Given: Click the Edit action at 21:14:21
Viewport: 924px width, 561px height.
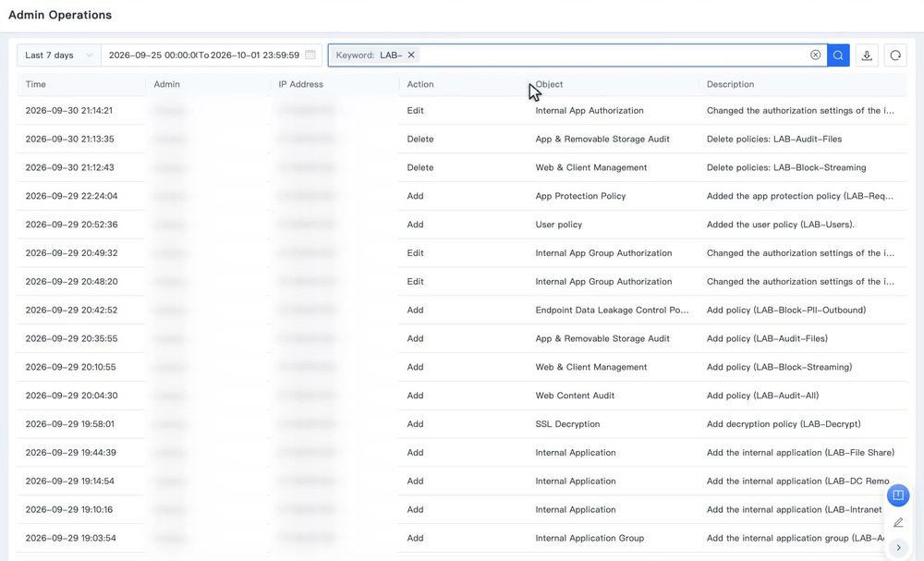Looking at the screenshot, I should point(415,110).
